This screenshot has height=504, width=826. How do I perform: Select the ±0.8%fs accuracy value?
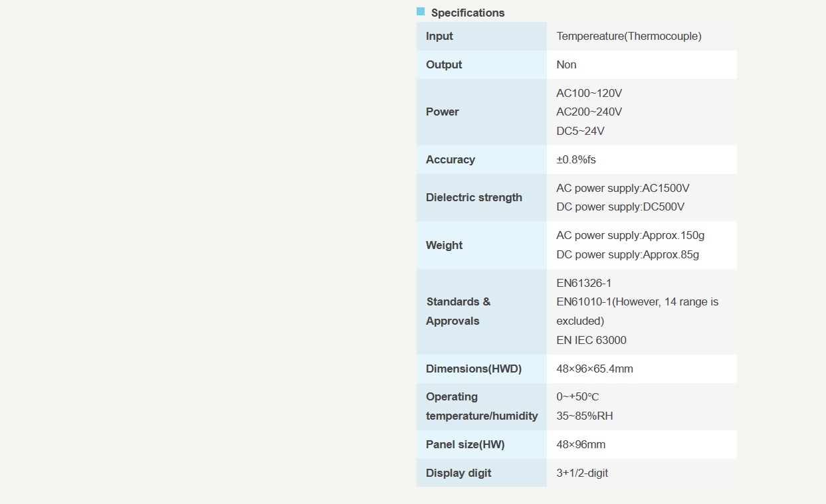click(576, 159)
